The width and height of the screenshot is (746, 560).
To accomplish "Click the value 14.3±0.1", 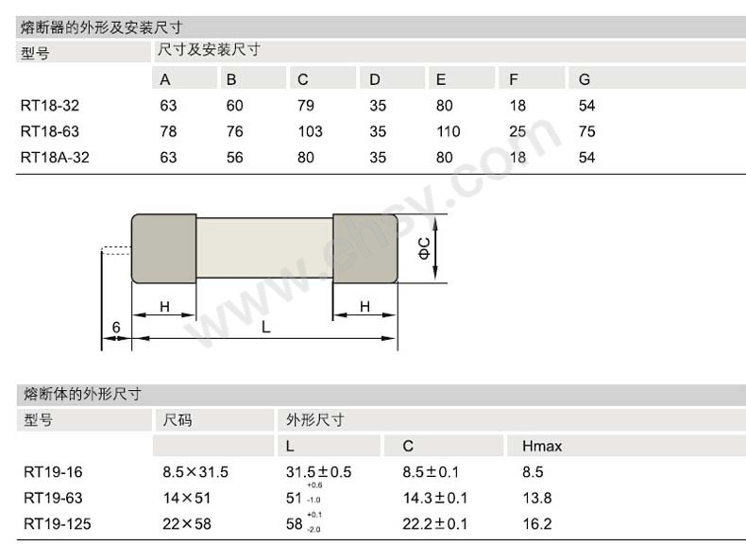I will point(435,499).
